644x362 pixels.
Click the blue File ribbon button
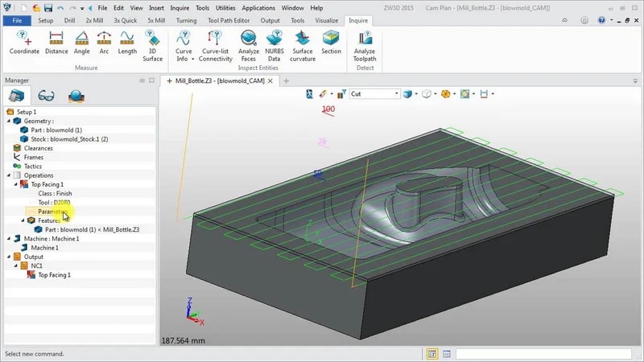[x=17, y=20]
